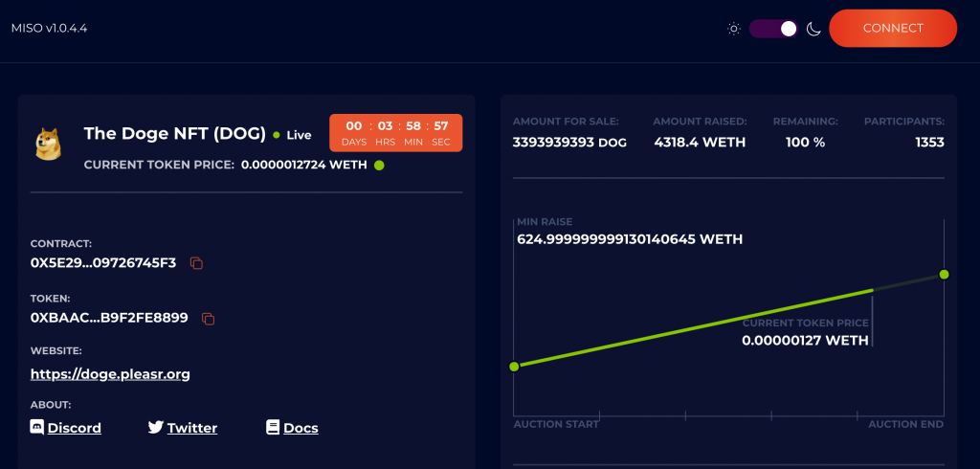
Task: Click The Doge NFT (DOG) title
Action: click(175, 133)
